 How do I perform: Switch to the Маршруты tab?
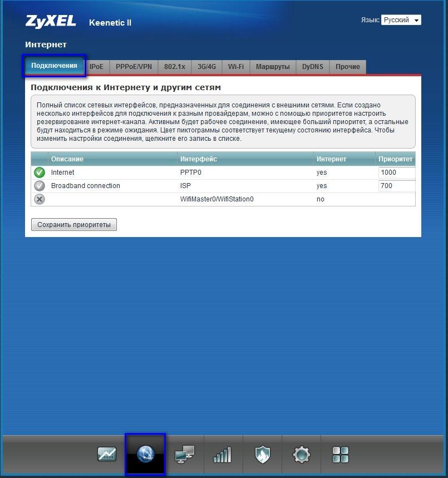coord(273,66)
